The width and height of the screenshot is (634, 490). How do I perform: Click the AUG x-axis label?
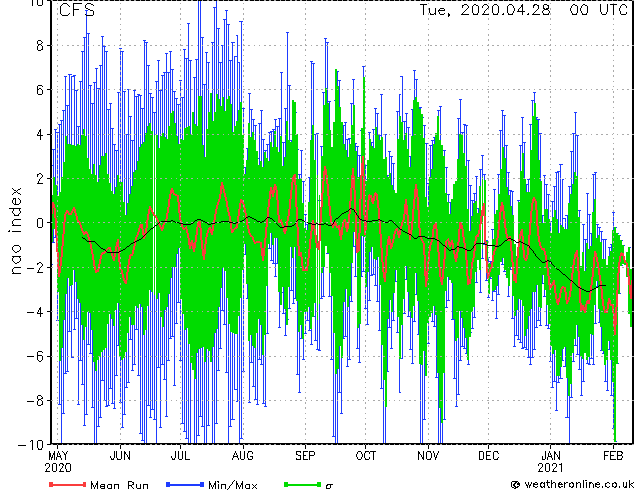[243, 456]
